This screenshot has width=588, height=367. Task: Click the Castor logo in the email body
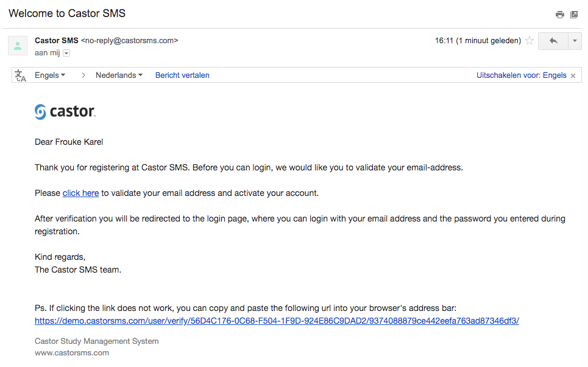click(x=65, y=111)
